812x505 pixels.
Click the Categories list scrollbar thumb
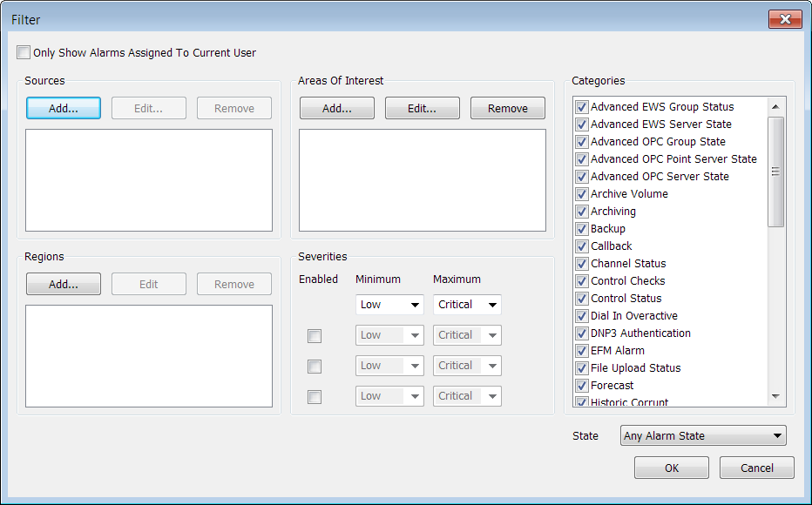click(x=775, y=172)
